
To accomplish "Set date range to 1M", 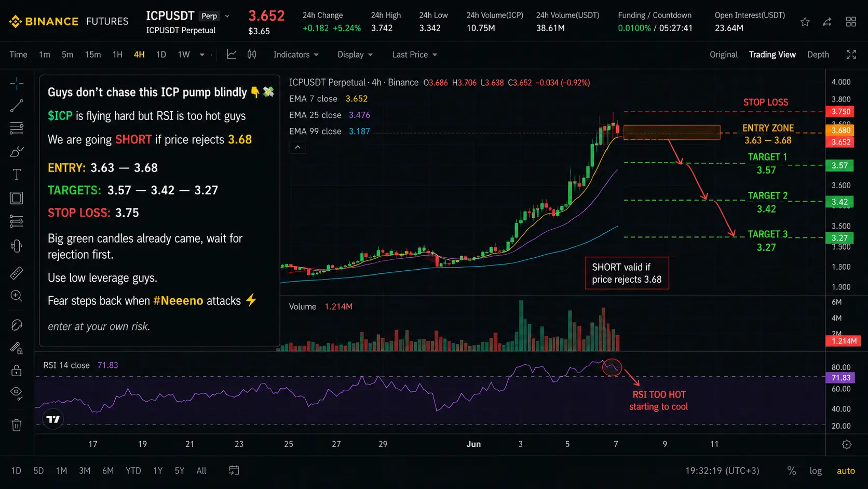I will click(61, 471).
